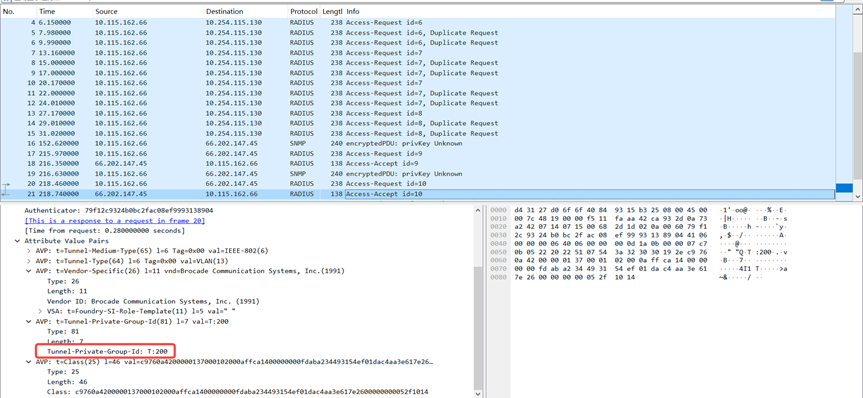Select the Time from request 0.280000000 seconds line
Image resolution: width=863 pixels, height=398 pixels.
click(x=104, y=230)
